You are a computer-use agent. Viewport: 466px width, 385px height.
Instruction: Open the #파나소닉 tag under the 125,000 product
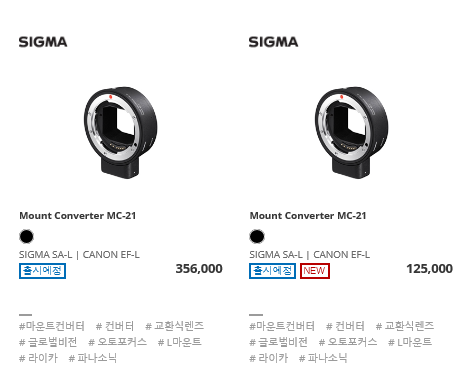(323, 358)
